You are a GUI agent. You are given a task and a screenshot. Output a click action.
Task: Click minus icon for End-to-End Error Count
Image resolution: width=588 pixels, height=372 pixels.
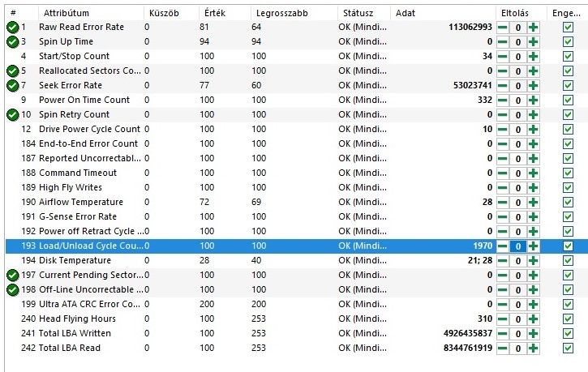(503, 143)
